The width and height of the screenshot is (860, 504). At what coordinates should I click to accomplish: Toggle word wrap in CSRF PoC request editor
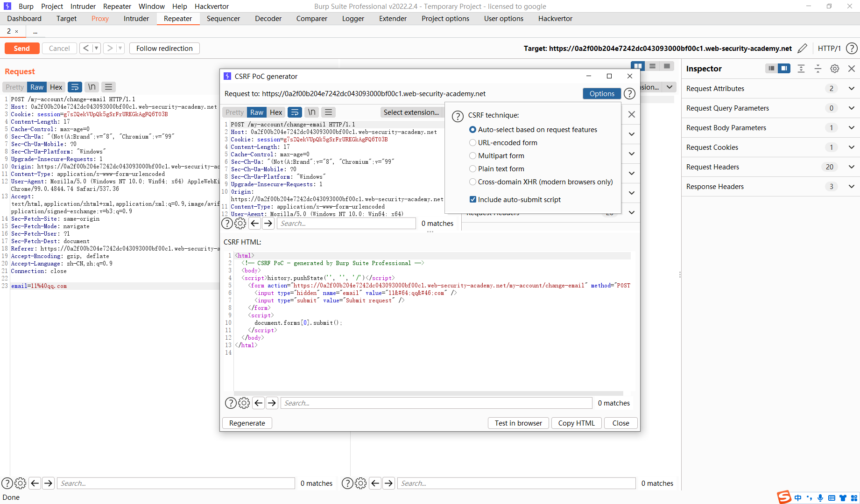click(295, 112)
